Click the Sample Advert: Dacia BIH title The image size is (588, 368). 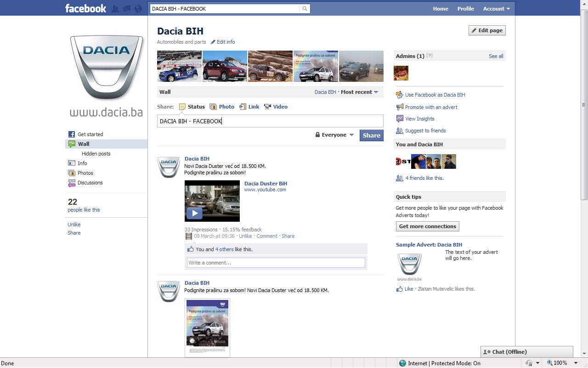(x=429, y=245)
